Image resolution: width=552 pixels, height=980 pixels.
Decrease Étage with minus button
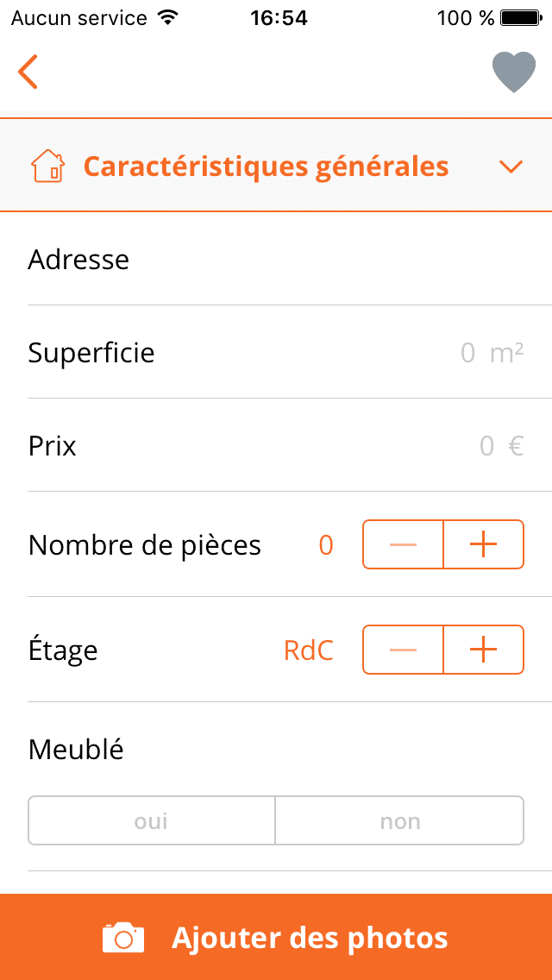click(x=403, y=650)
